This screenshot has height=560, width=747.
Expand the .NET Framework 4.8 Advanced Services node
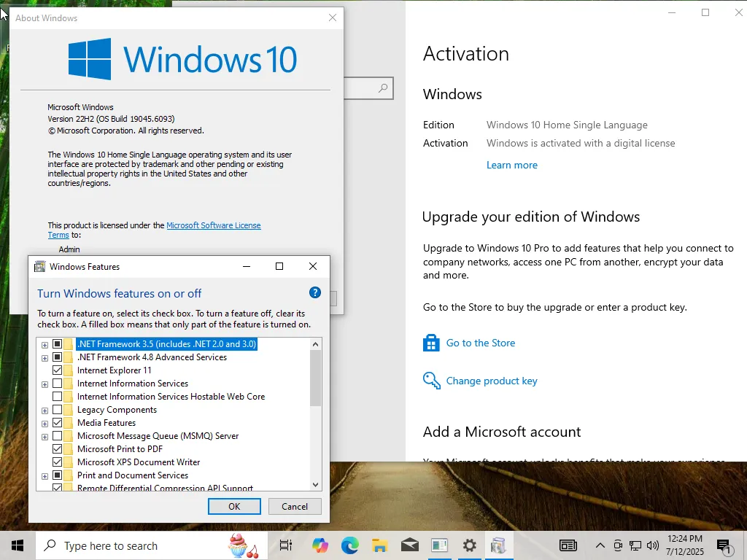pyautogui.click(x=44, y=358)
